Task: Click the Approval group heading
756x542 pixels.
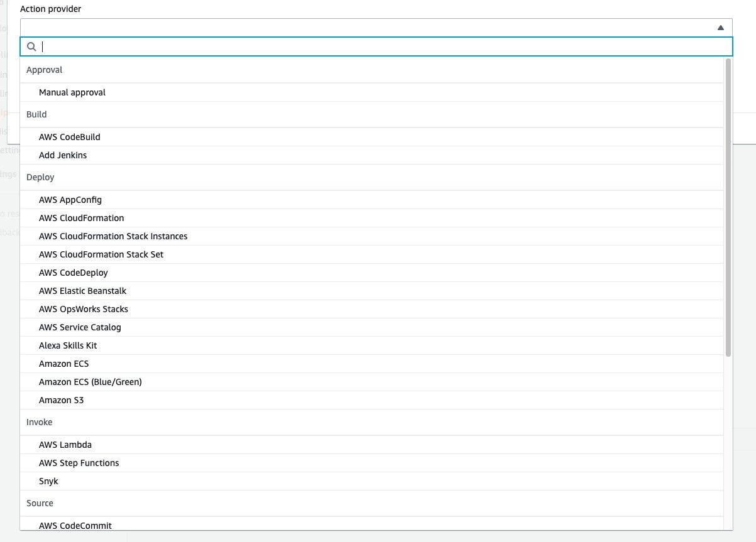Action: tap(45, 70)
